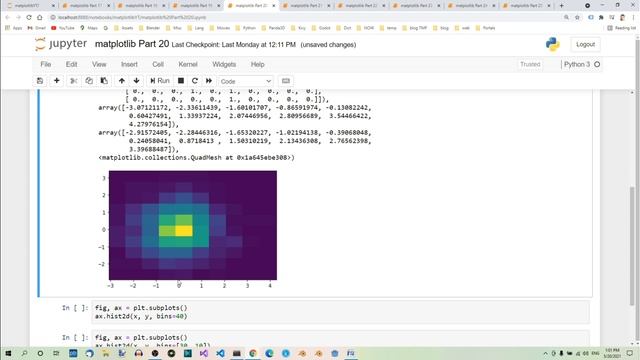Move selected cell down
640x360 pixels.
tap(136, 81)
